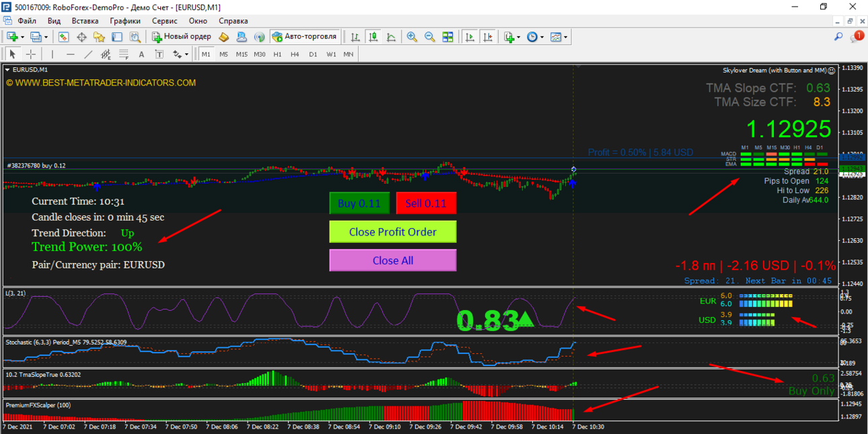Screen dimensions: 868x434
Task: Switch to D1 timeframe
Action: (313, 55)
